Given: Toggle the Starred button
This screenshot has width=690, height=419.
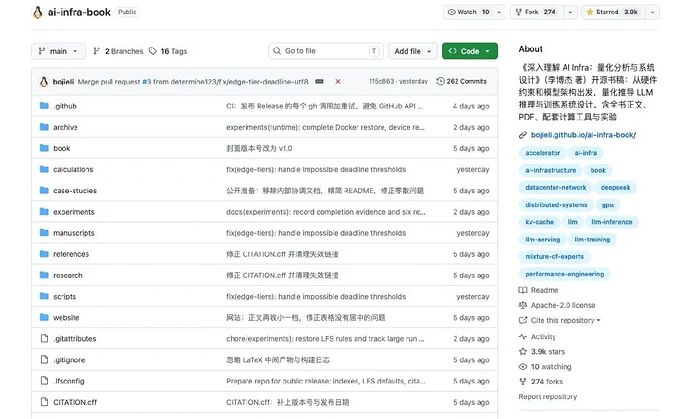Looking at the screenshot, I should [x=612, y=12].
